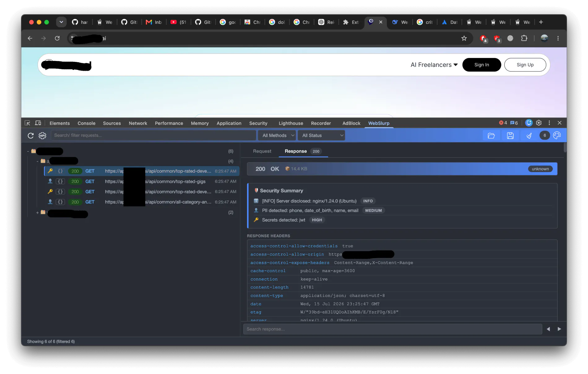Open the API gear icon in the WebSlurp toolbar

coord(42,136)
